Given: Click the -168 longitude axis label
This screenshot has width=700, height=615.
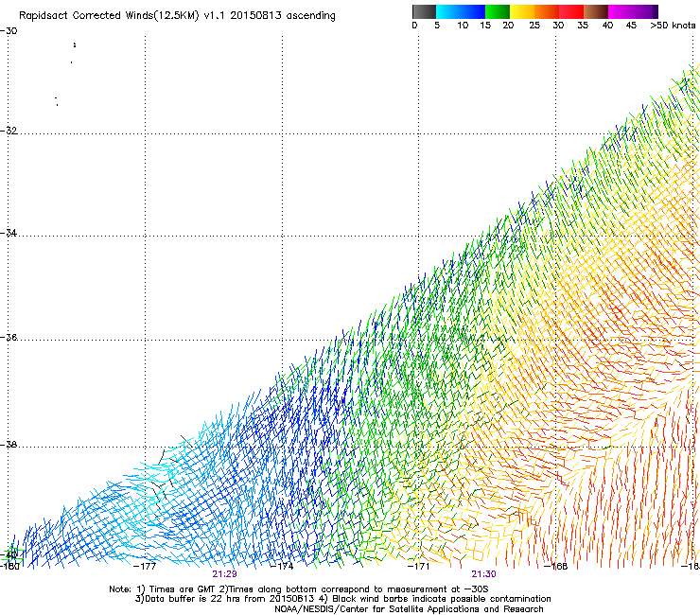Looking at the screenshot, I should (x=555, y=567).
